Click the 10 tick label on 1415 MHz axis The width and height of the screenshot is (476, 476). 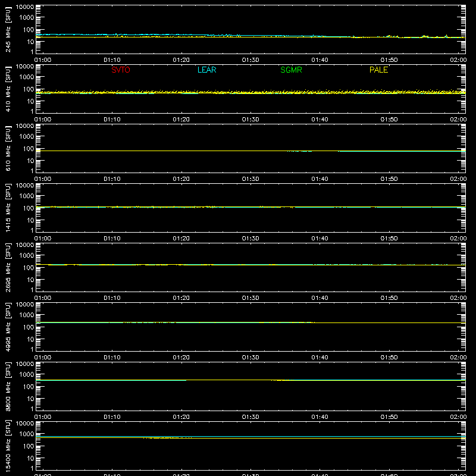tap(30, 220)
